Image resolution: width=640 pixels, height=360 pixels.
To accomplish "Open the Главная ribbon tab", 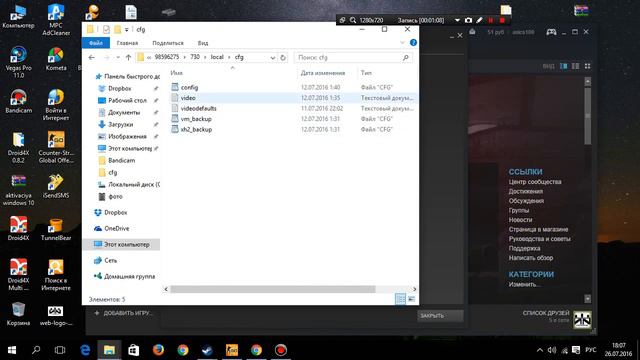I will [x=127, y=43].
